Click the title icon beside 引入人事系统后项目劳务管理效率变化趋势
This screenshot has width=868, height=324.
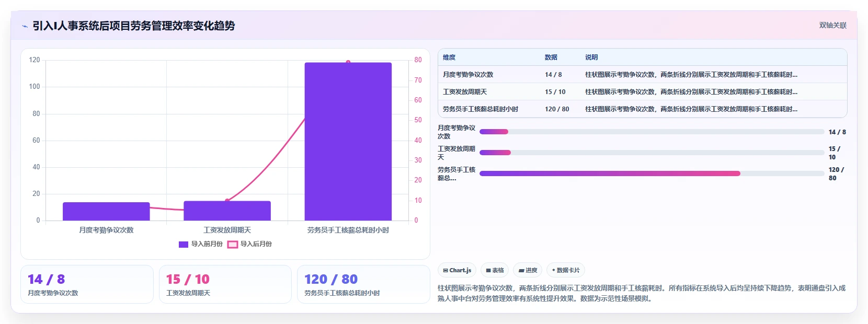coord(25,26)
